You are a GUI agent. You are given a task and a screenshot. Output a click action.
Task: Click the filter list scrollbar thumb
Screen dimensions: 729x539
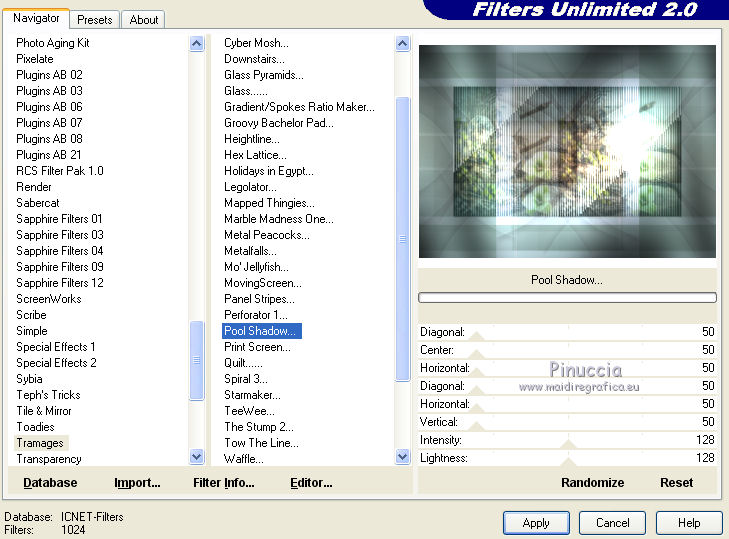[x=403, y=239]
